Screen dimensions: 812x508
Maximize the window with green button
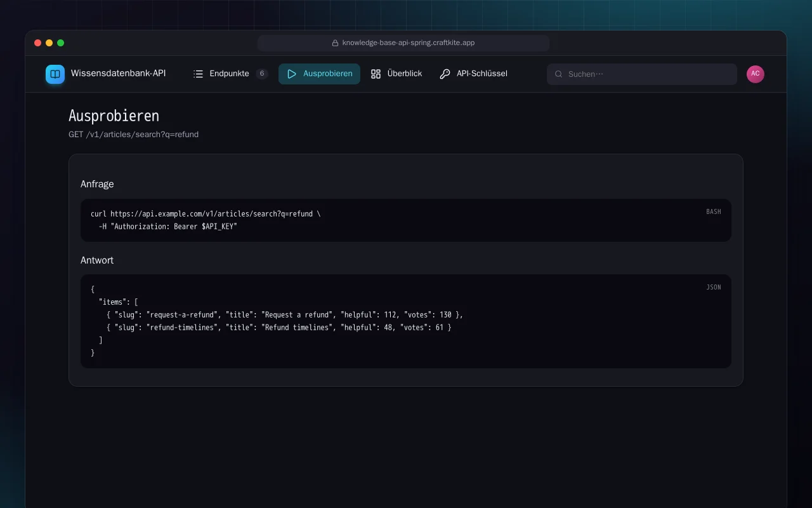point(61,43)
